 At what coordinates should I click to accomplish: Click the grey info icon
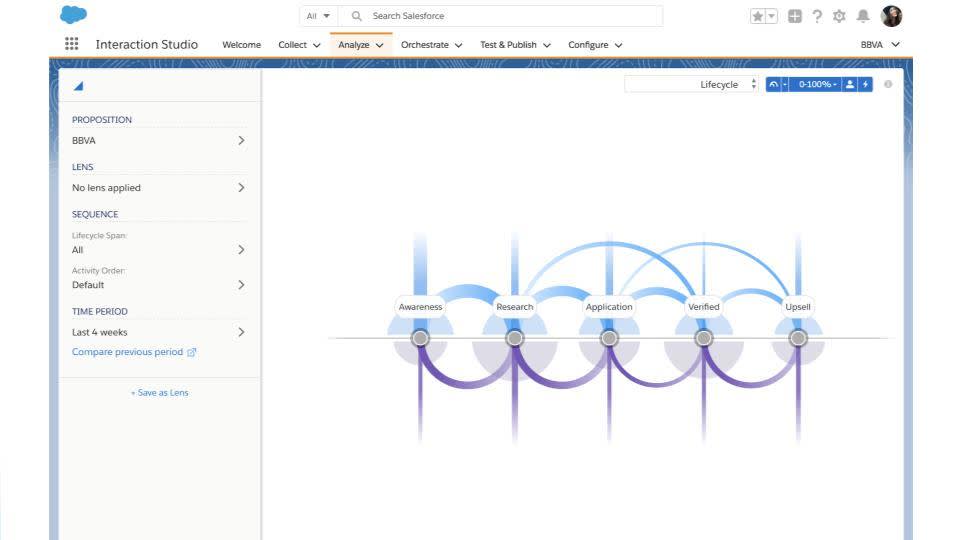click(888, 84)
